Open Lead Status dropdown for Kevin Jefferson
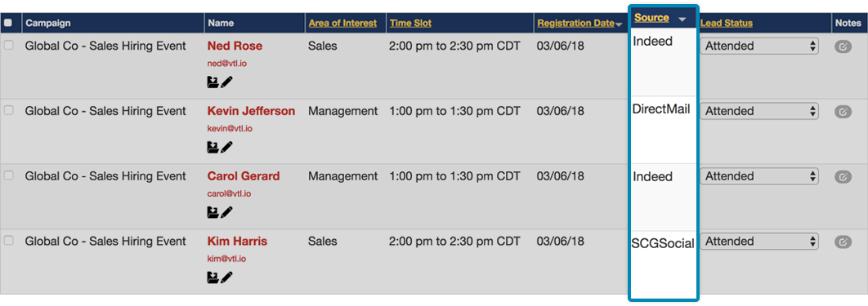Image resolution: width=868 pixels, height=306 pixels. 759,111
